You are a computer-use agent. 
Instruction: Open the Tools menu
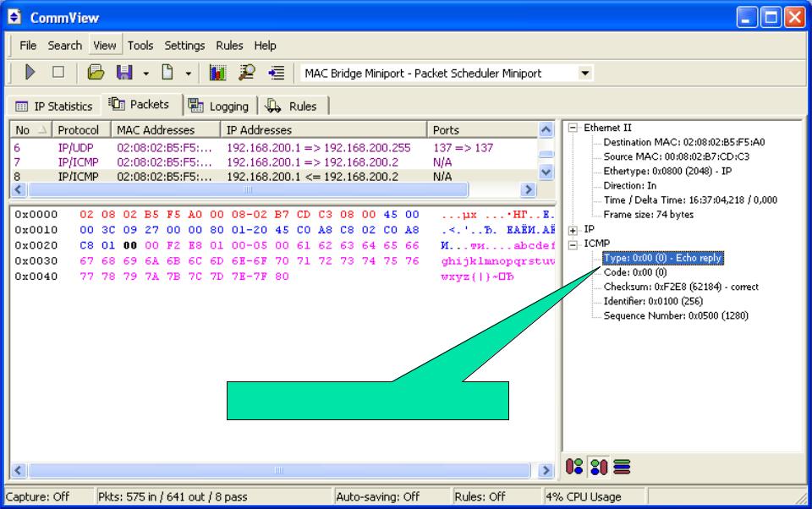tap(140, 46)
